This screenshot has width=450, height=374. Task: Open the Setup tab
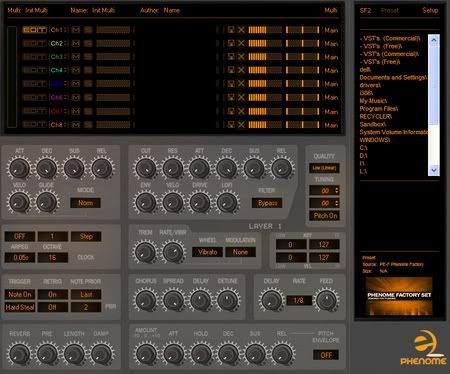coord(430,10)
